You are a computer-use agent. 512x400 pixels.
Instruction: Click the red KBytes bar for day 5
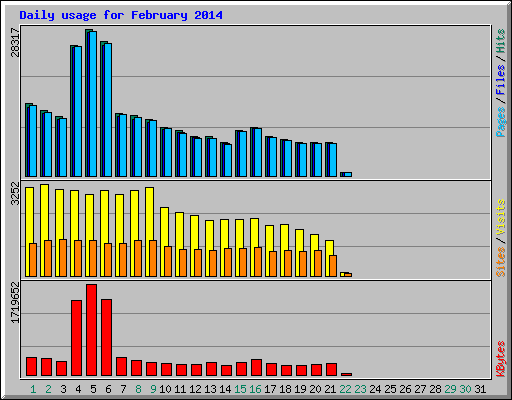pos(92,330)
